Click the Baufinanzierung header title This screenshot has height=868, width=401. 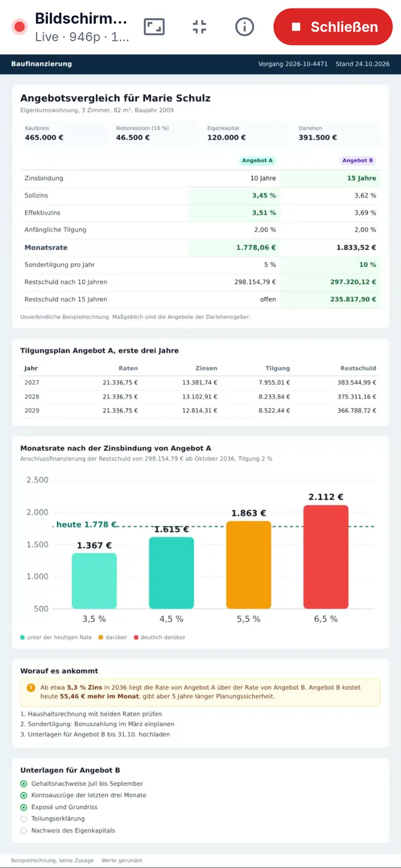[41, 64]
